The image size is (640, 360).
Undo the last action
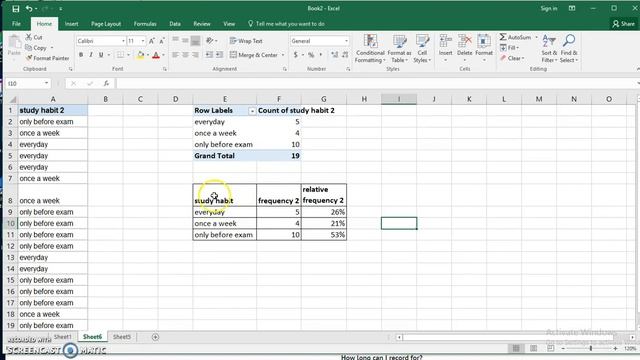pos(29,9)
